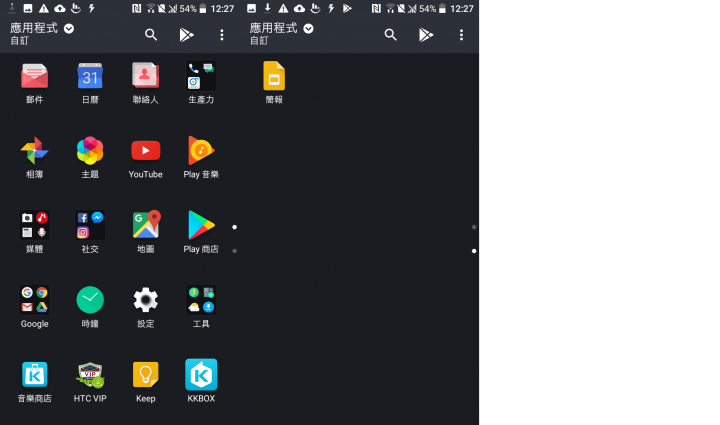Open Play Store shortcut in left header
The width and height of the screenshot is (720, 425).
[x=186, y=34]
